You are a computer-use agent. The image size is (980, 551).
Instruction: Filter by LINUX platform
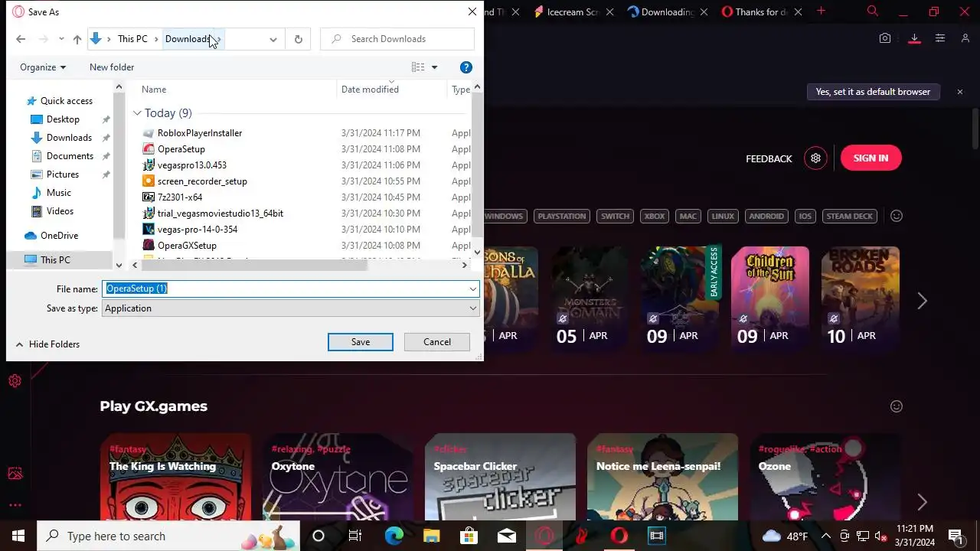click(x=723, y=216)
